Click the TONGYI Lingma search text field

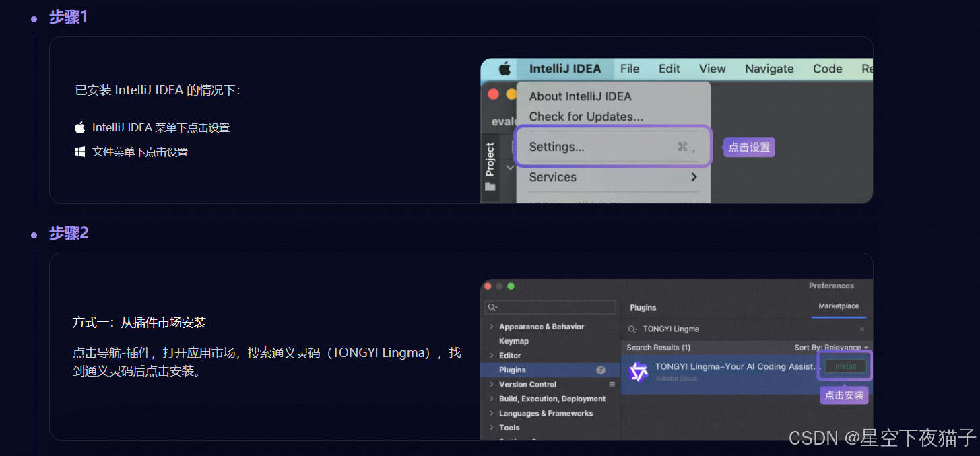(746, 329)
